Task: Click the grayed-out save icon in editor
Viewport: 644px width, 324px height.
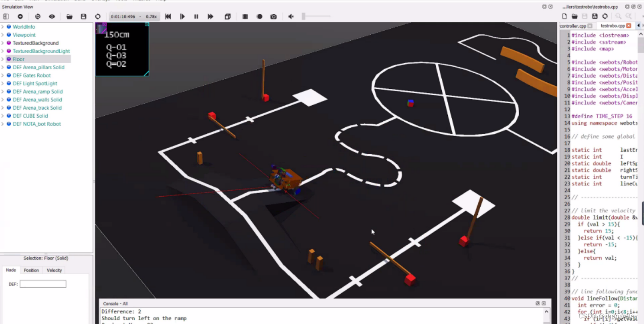Action: pos(585,16)
